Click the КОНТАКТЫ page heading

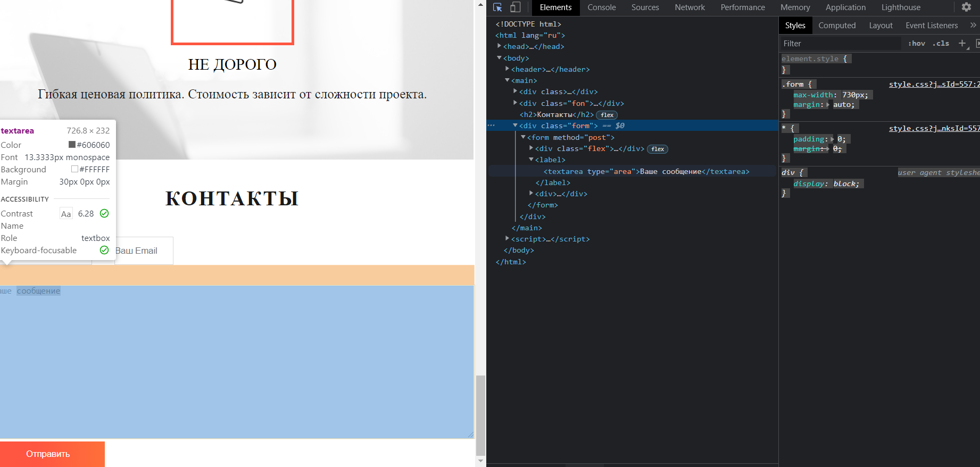[x=232, y=198]
